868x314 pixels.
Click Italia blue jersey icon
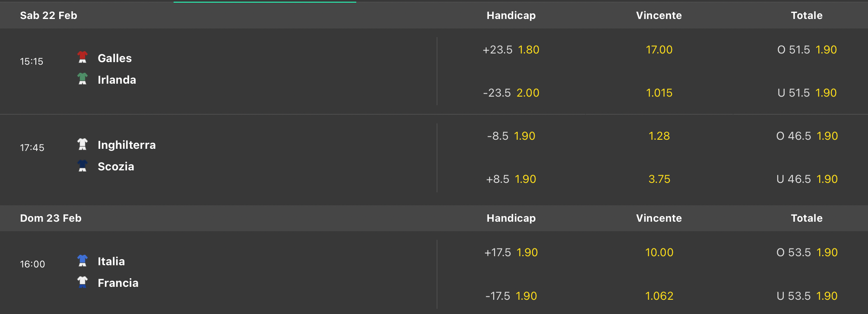82,261
